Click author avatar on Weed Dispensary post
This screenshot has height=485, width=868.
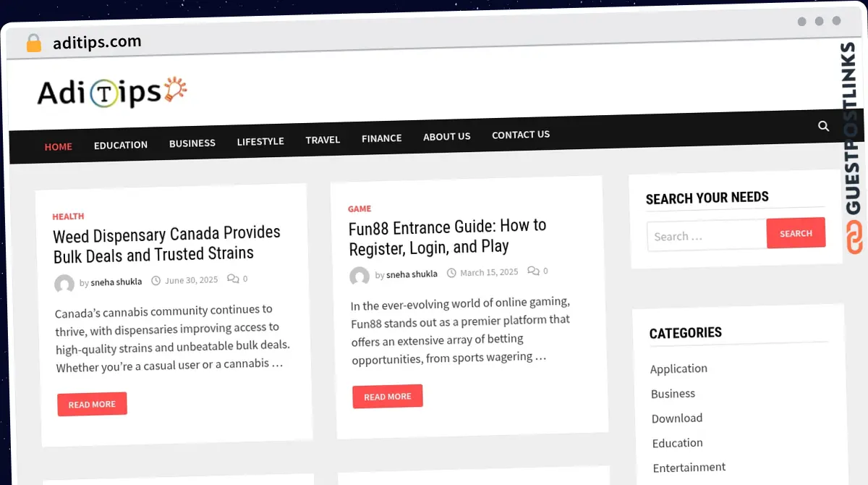64,284
